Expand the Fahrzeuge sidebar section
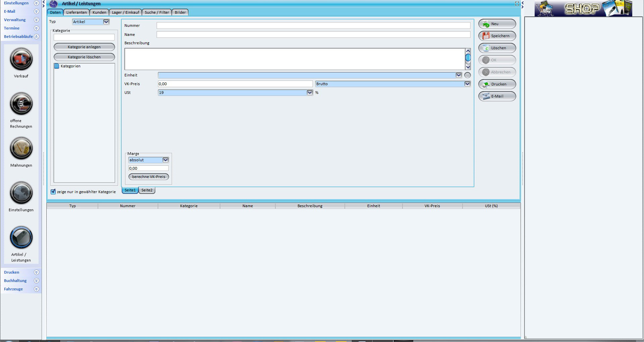Screen dimensions: 644x342 [x=36, y=289]
